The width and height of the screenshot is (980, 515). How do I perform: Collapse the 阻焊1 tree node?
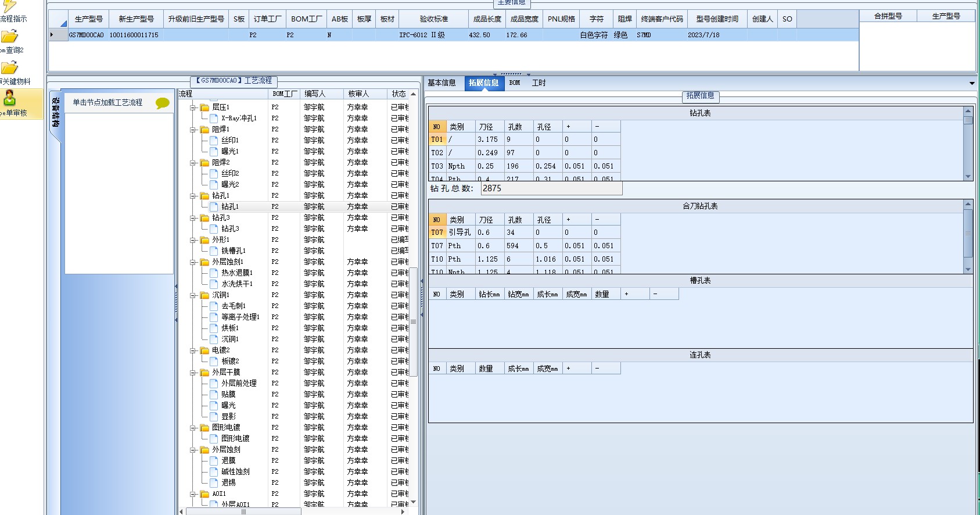192,130
